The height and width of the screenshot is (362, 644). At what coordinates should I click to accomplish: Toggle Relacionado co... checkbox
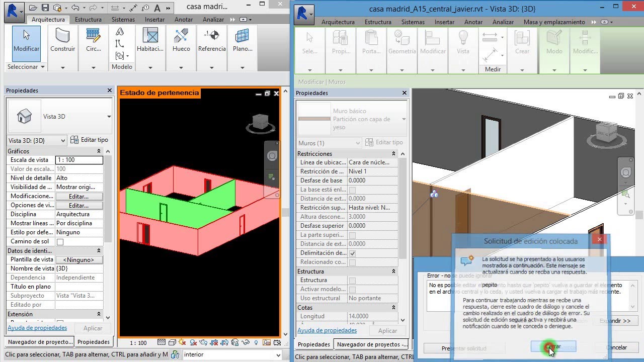[352, 262]
